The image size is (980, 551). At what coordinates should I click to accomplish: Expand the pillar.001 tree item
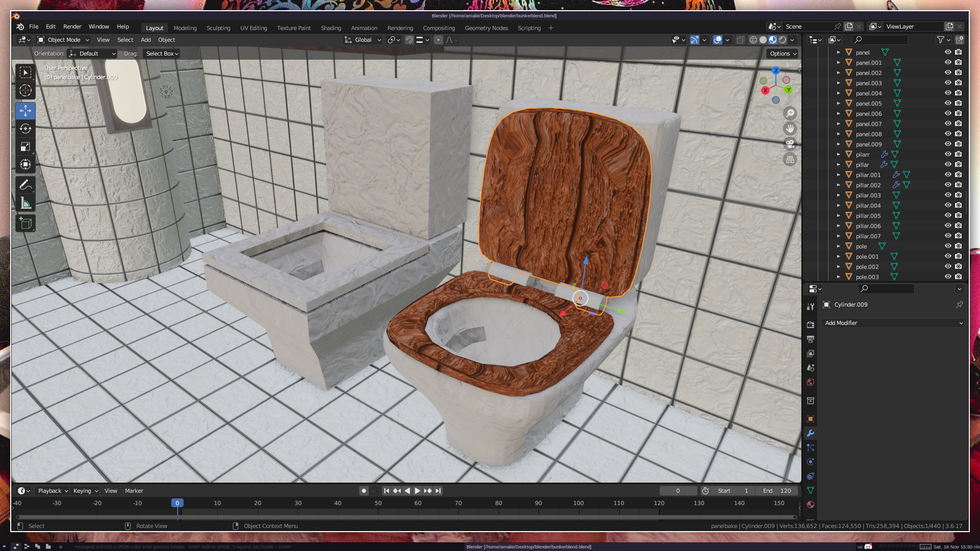click(838, 175)
